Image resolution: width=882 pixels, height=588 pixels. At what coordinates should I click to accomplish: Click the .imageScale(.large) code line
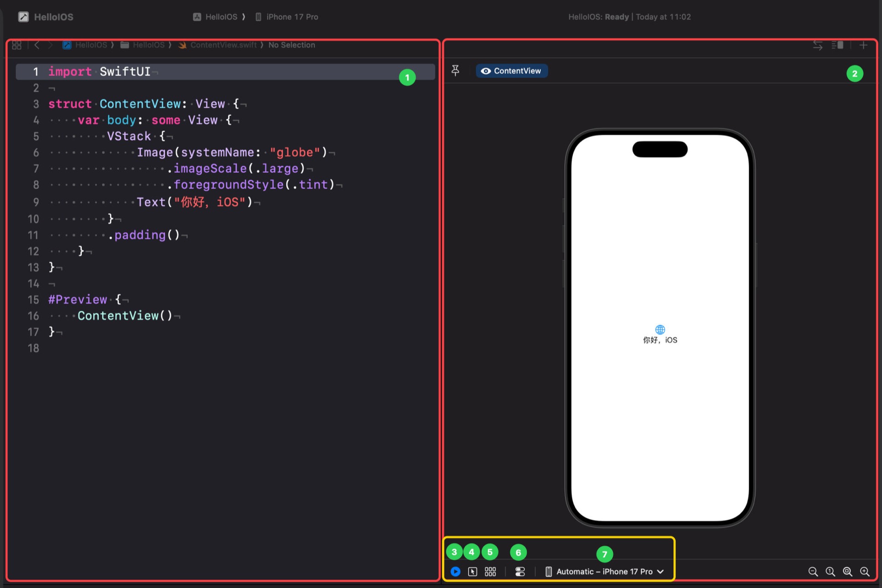[236, 168]
